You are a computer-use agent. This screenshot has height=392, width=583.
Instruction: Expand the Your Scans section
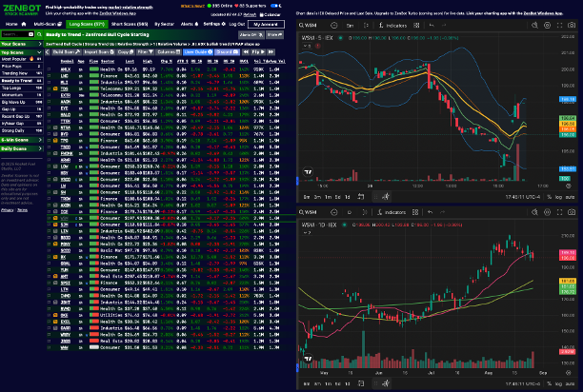pyautogui.click(x=21, y=44)
